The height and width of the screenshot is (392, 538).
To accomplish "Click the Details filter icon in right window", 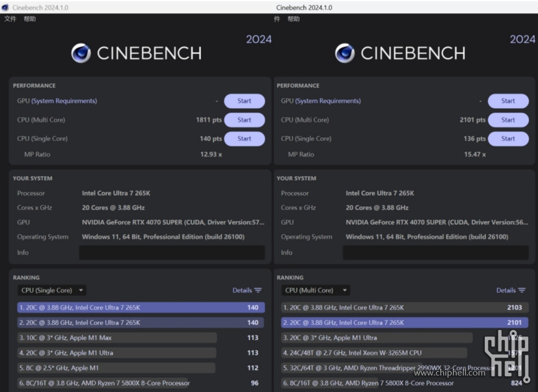I will (x=522, y=290).
